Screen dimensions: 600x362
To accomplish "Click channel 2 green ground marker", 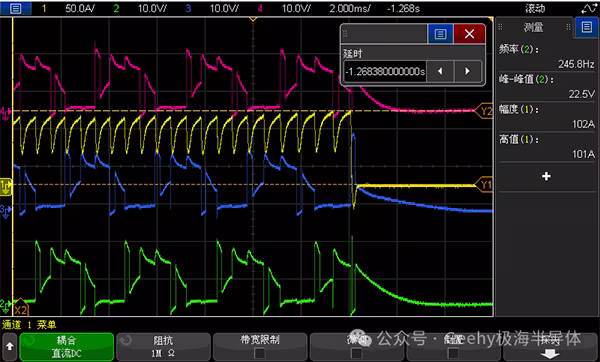I will coord(5,305).
